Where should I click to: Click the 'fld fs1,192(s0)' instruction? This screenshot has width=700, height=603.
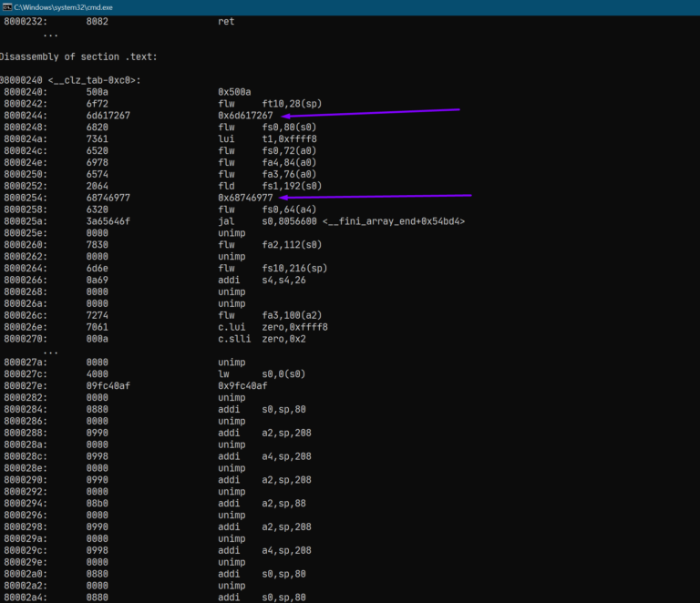click(270, 186)
